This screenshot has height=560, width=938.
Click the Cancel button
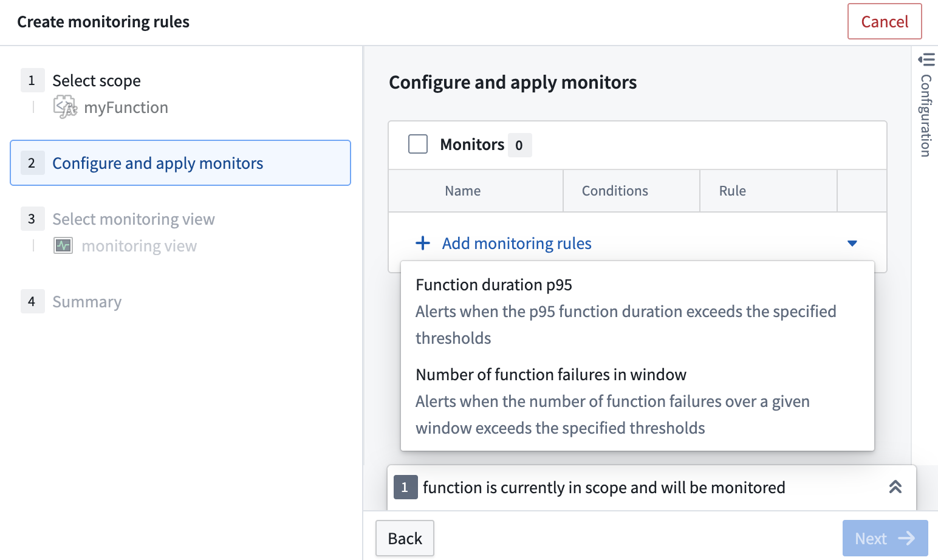[x=884, y=21]
